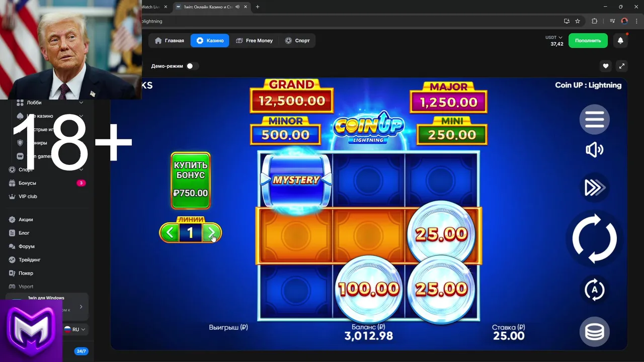Screen dimensions: 644x362
Task: Select the 1win casino browser tab
Action: pyautogui.click(x=212, y=7)
